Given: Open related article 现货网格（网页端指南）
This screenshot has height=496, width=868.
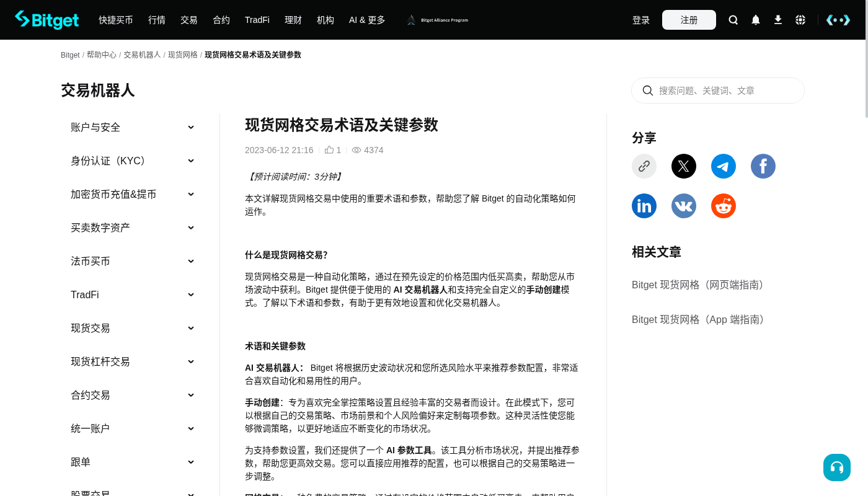Looking at the screenshot, I should (x=700, y=285).
